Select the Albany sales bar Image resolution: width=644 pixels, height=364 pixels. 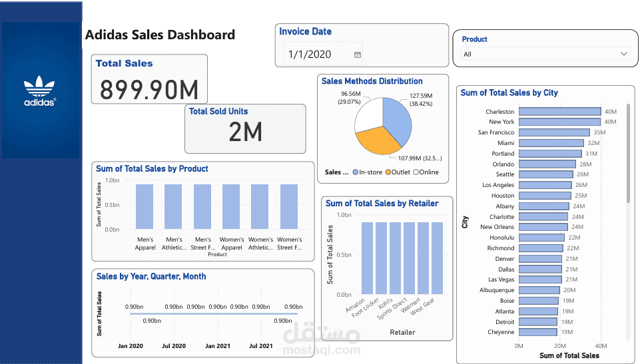(x=544, y=206)
